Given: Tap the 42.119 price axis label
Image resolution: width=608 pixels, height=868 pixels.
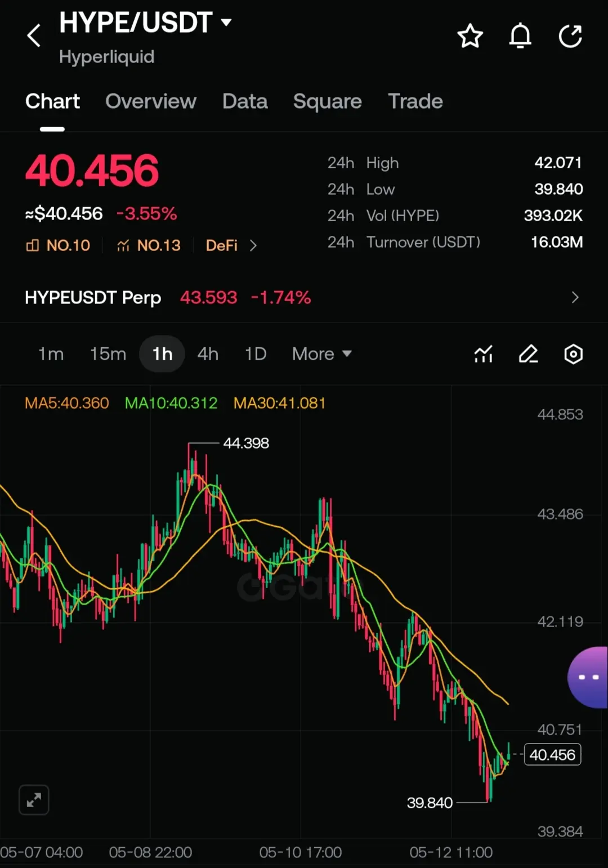Looking at the screenshot, I should 560,622.
